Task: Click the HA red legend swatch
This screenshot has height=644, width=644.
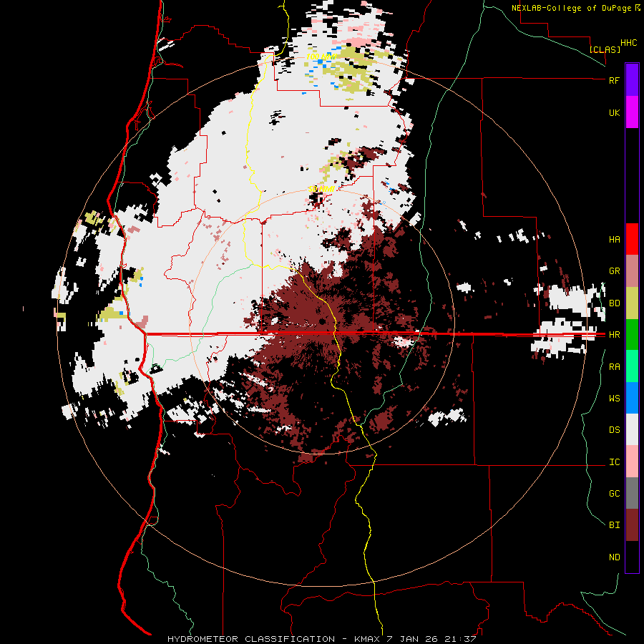Action: (632, 239)
